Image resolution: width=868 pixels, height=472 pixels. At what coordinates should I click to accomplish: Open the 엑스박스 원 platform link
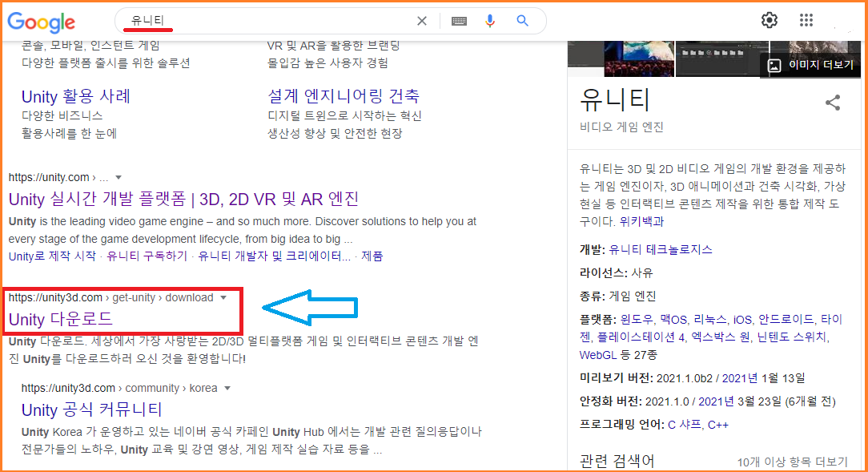pos(721,337)
